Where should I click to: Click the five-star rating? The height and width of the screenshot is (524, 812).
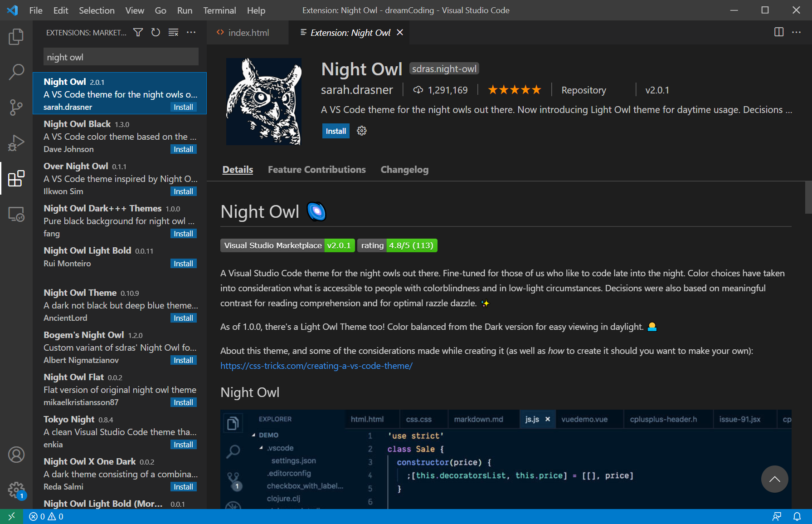coord(515,90)
